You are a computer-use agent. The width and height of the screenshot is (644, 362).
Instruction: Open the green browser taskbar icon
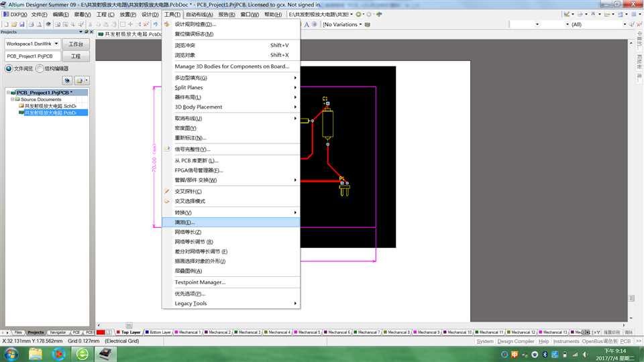82,354
